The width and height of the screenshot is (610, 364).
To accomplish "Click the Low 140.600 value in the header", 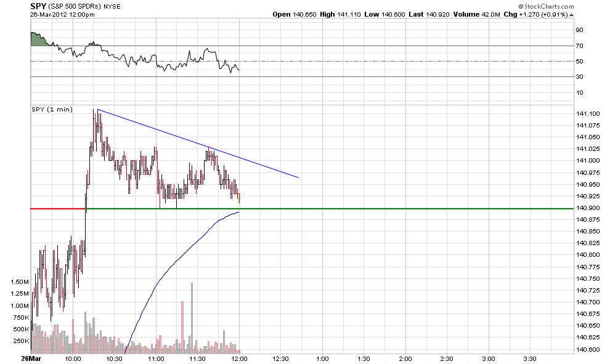I will coord(384,14).
